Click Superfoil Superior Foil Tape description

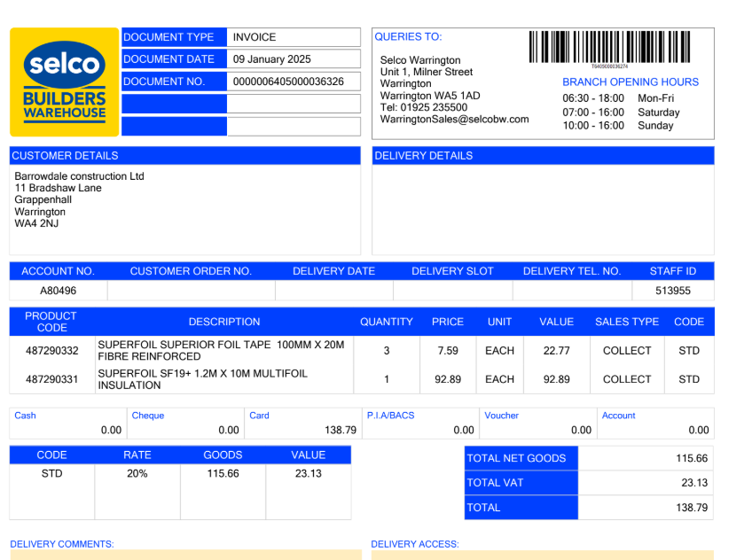pyautogui.click(x=221, y=351)
